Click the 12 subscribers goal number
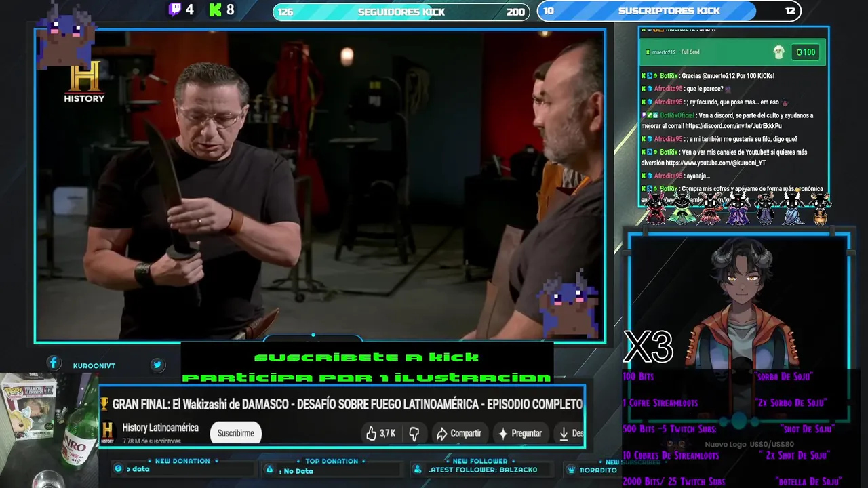The height and width of the screenshot is (488, 868). (790, 11)
